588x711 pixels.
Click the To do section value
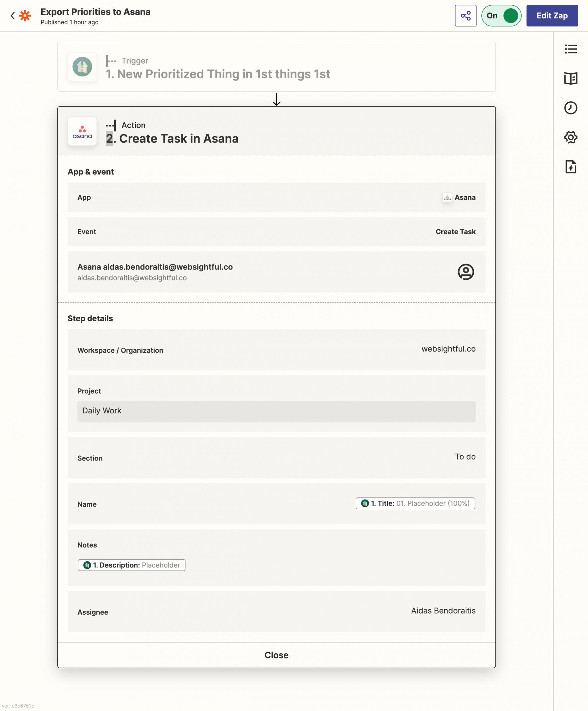coord(465,457)
